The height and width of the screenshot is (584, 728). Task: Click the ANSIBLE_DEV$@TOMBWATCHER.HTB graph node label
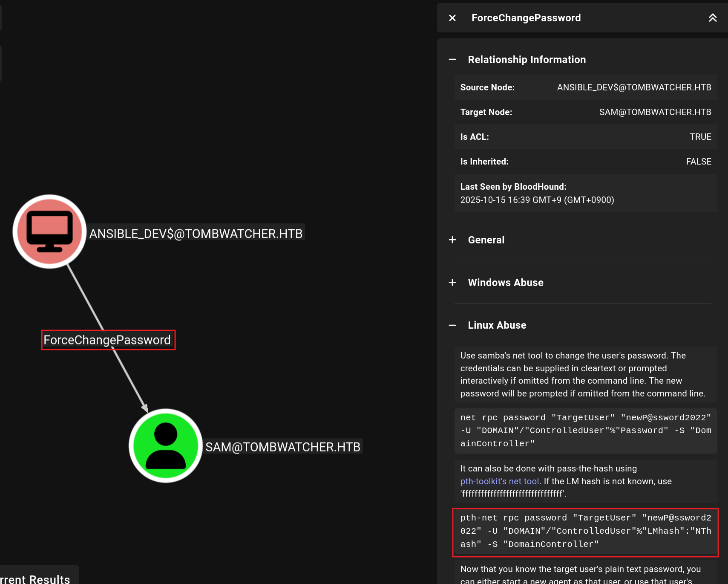(196, 234)
